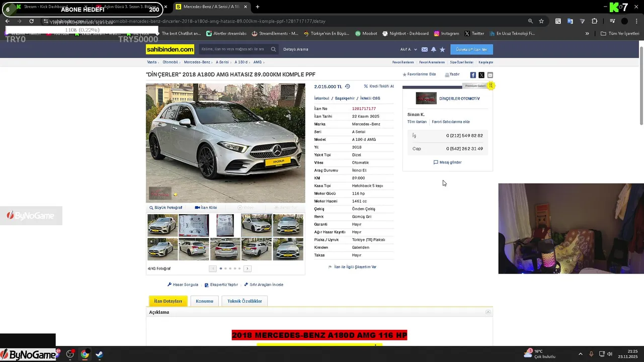The width and height of the screenshot is (644, 362).
Task: Expand bookmarks overflow chevron
Action: click(587, 34)
